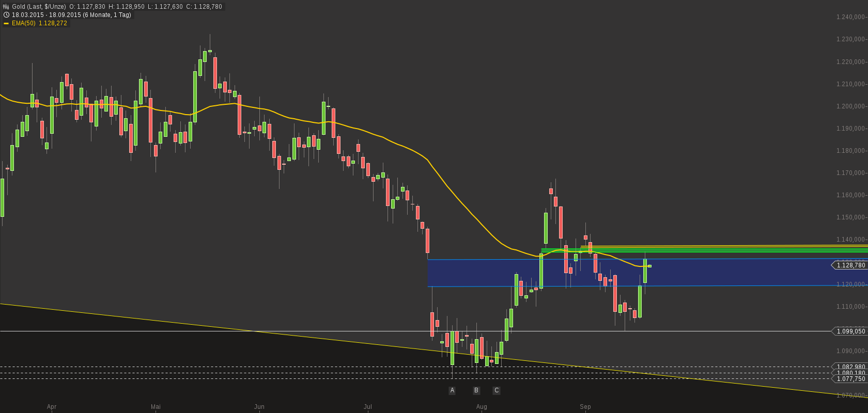The image size is (868, 413).
Task: Click the Mai label on time axis
Action: [156, 407]
